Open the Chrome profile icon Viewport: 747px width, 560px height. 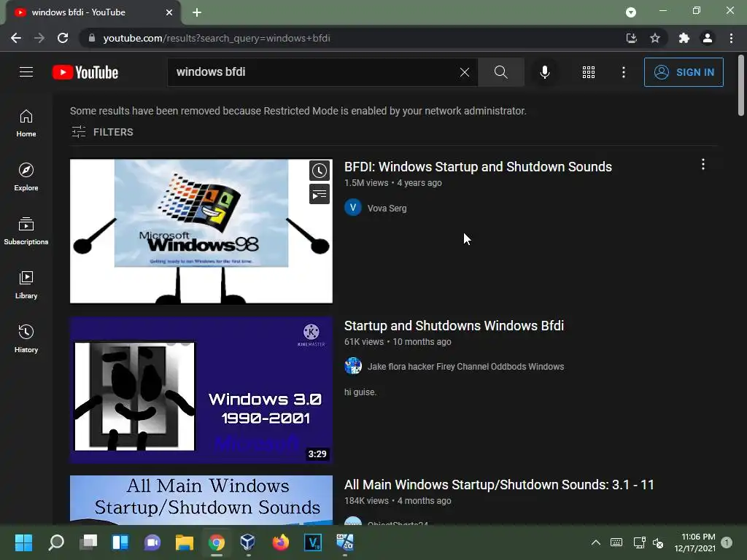(708, 38)
